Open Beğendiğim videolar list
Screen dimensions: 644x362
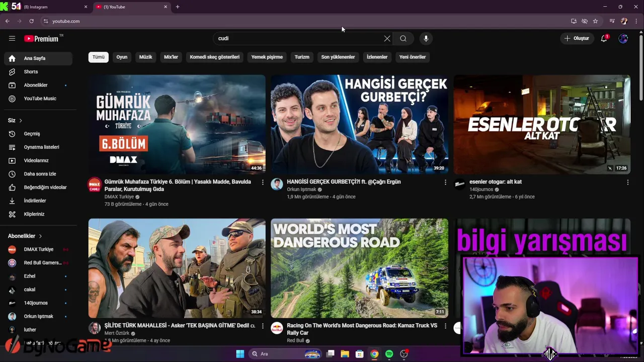pyautogui.click(x=38, y=187)
